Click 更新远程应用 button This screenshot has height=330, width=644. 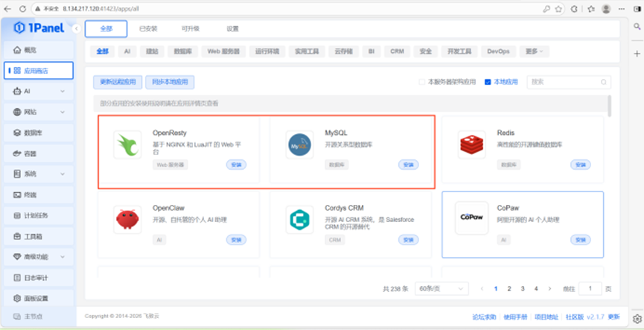click(118, 82)
